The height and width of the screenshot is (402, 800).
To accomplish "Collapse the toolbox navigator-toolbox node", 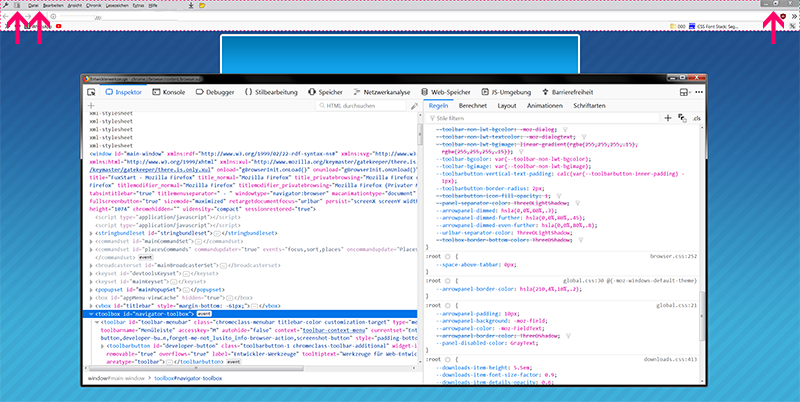I will click(89, 313).
